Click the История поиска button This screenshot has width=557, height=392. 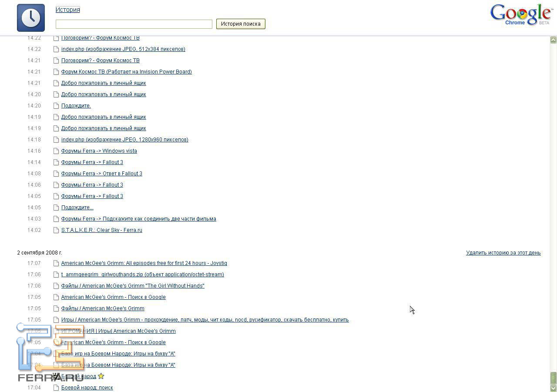(241, 24)
